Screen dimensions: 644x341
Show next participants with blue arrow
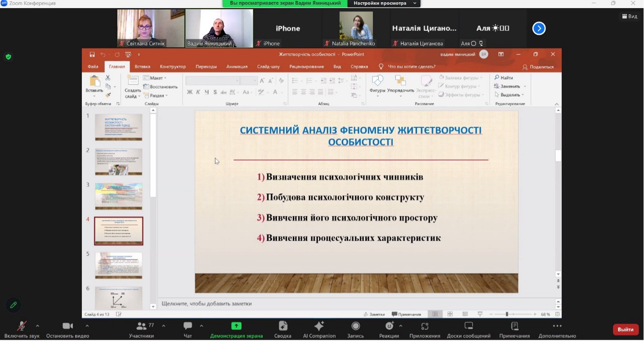pyautogui.click(x=539, y=28)
